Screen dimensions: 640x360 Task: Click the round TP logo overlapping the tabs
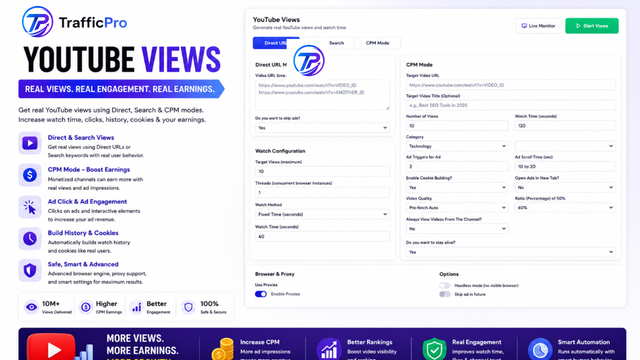(309, 60)
